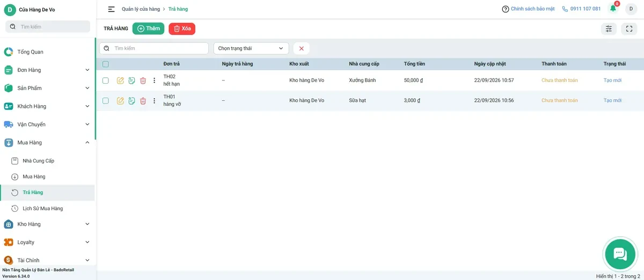Open the filter settings sliders icon
This screenshot has width=644, height=280.
point(609,29)
